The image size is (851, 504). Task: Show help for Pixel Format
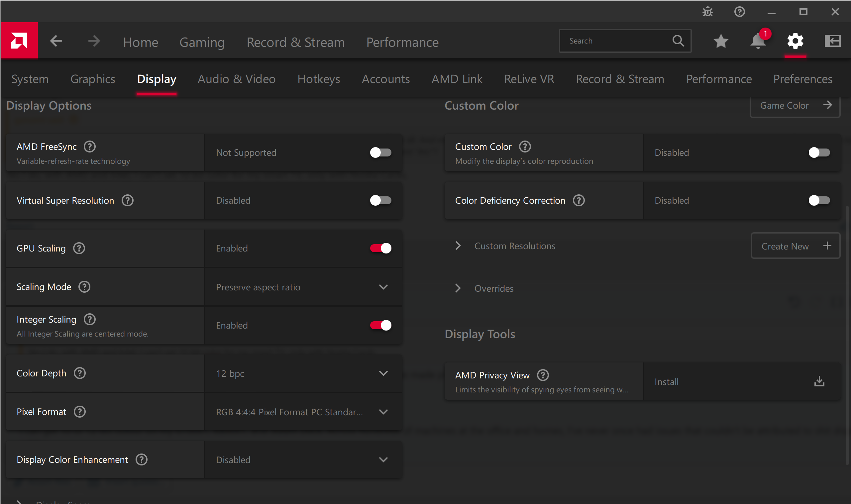80,412
